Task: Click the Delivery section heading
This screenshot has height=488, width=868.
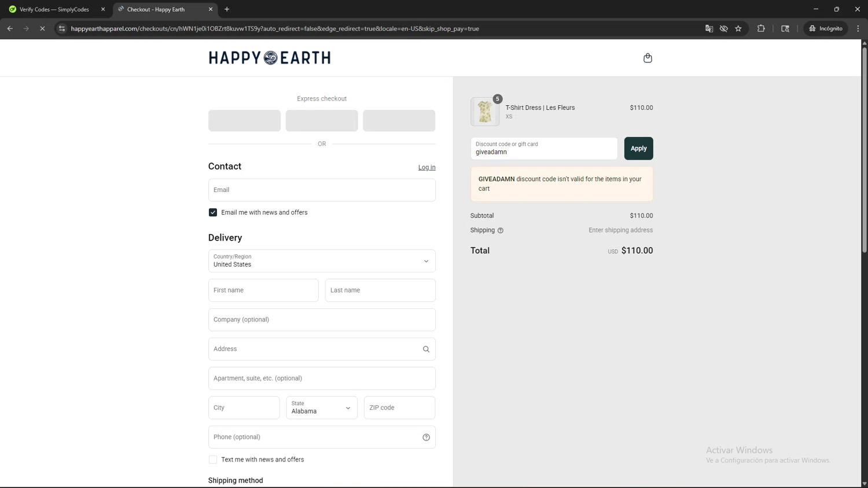Action: 225,238
